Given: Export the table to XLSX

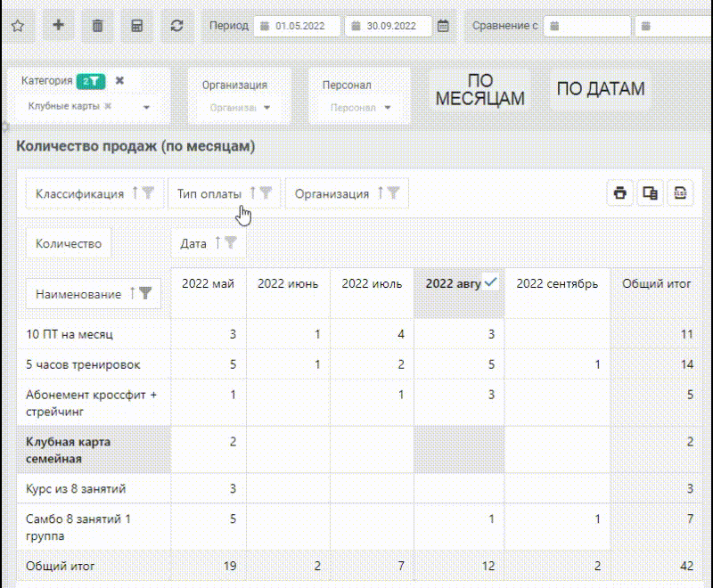Looking at the screenshot, I should [x=680, y=193].
